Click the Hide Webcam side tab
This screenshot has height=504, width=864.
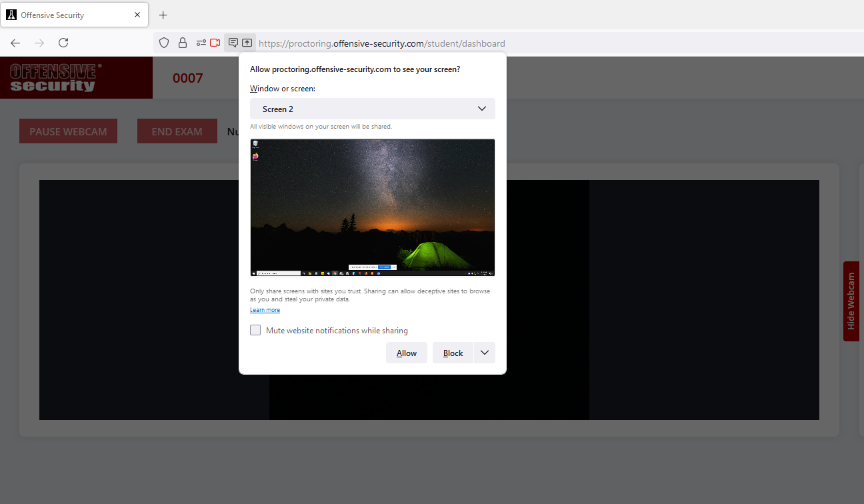[x=851, y=301]
